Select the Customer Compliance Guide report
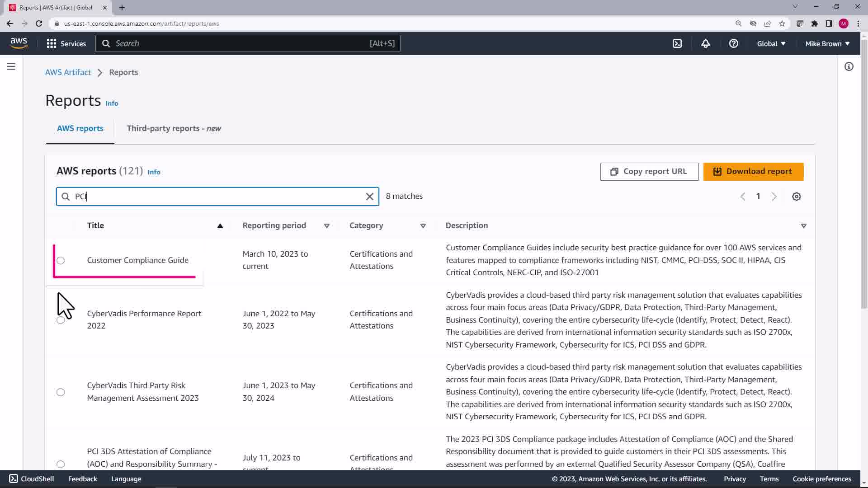 61,260
